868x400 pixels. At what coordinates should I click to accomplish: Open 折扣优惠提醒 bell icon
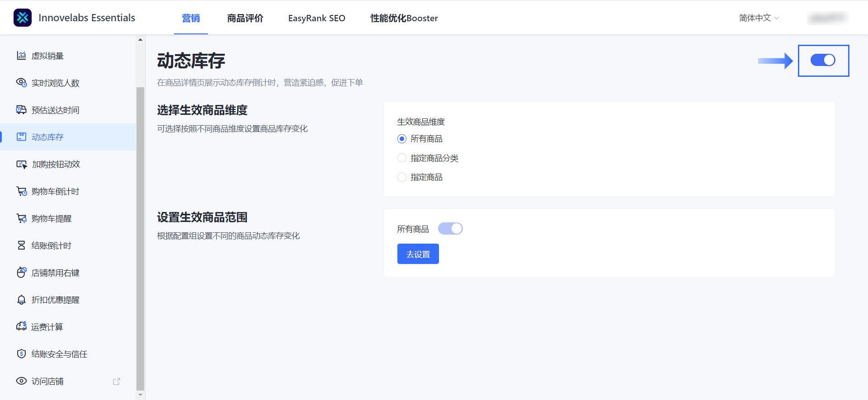pyautogui.click(x=21, y=300)
